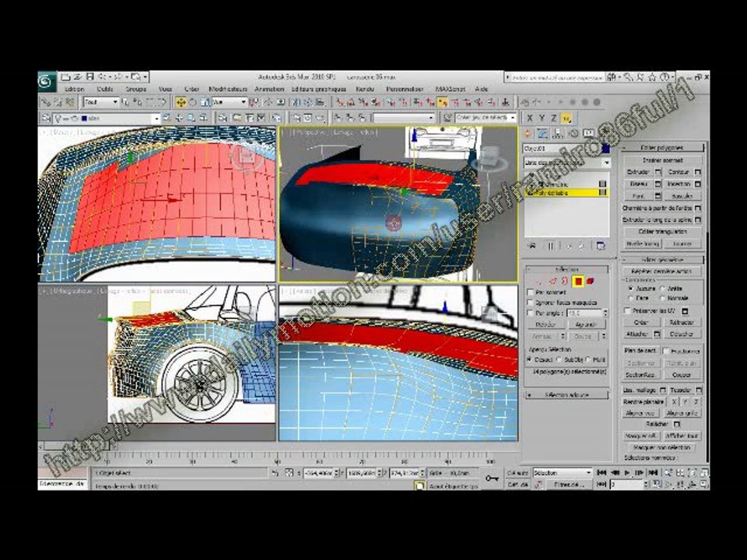Activate Border sub-object selection mode
The width and height of the screenshot is (747, 560).
click(x=565, y=282)
